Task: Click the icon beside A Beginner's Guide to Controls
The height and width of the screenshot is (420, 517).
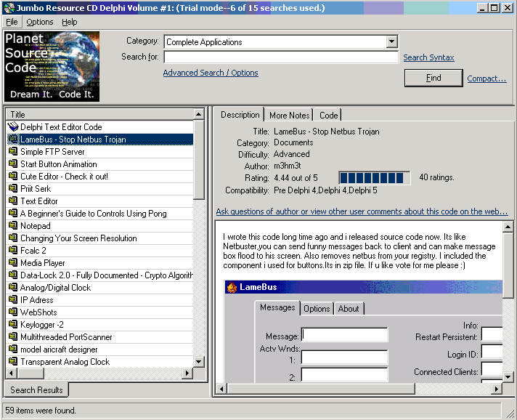Action: pos(13,213)
